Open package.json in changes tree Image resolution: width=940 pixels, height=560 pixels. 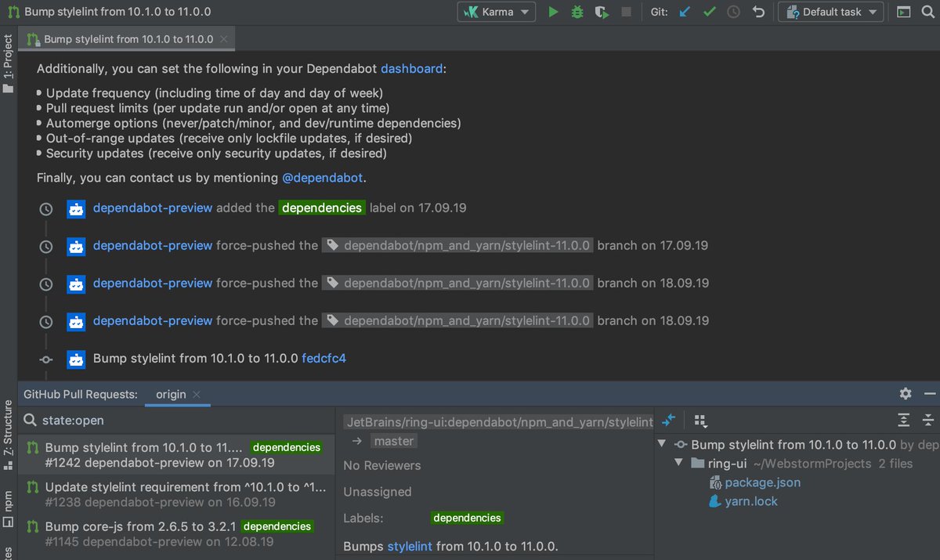tap(763, 482)
